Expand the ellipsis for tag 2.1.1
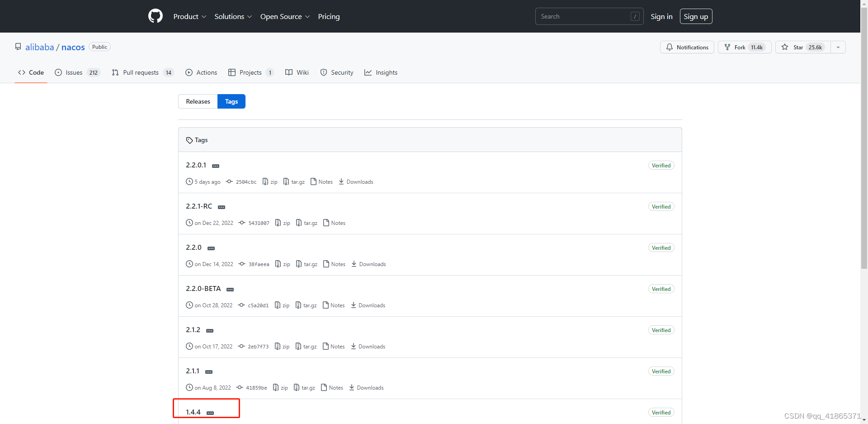This screenshot has height=424, width=868. pos(209,372)
